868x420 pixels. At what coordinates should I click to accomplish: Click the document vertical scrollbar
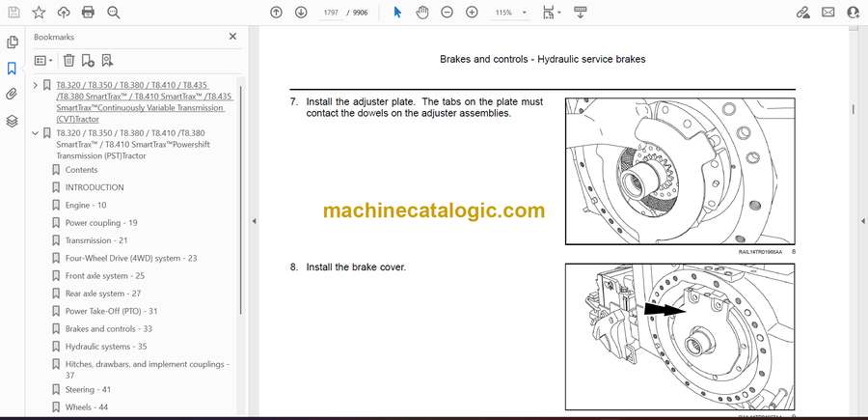854,109
